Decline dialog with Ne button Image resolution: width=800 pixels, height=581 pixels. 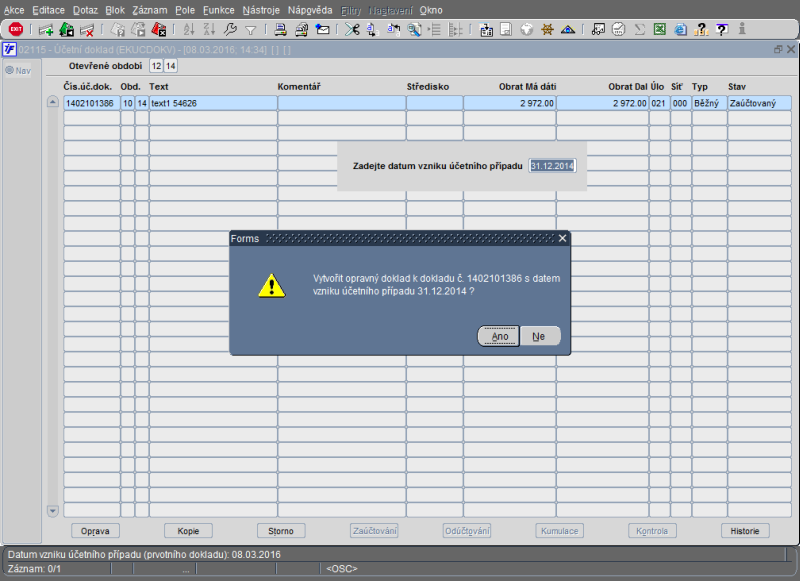540,336
